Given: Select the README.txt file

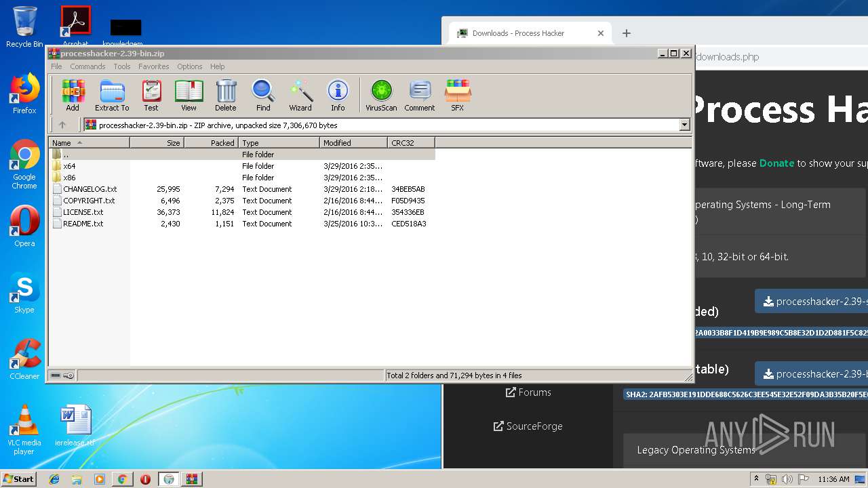Looking at the screenshot, I should tap(241, 224).
